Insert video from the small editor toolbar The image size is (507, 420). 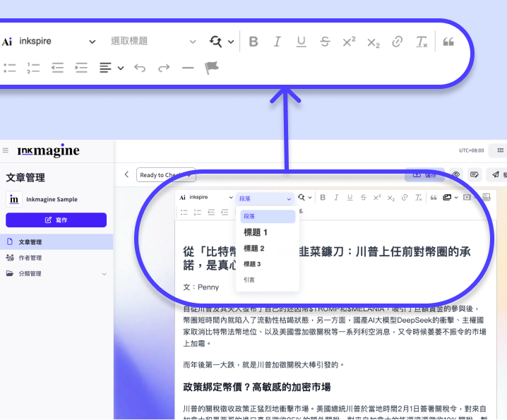tap(467, 197)
